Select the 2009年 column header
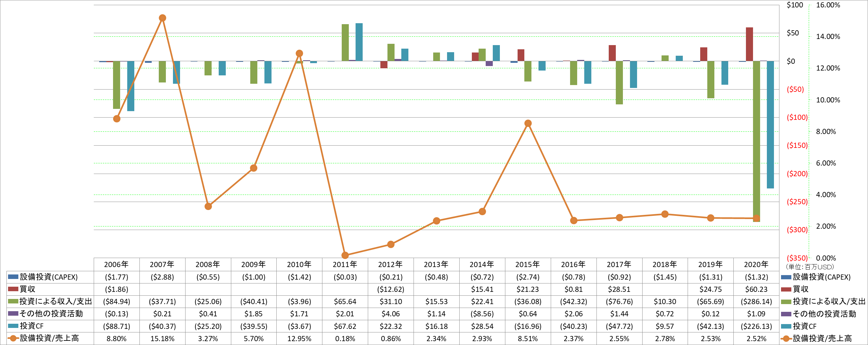The height and width of the screenshot is (345, 868). [253, 264]
